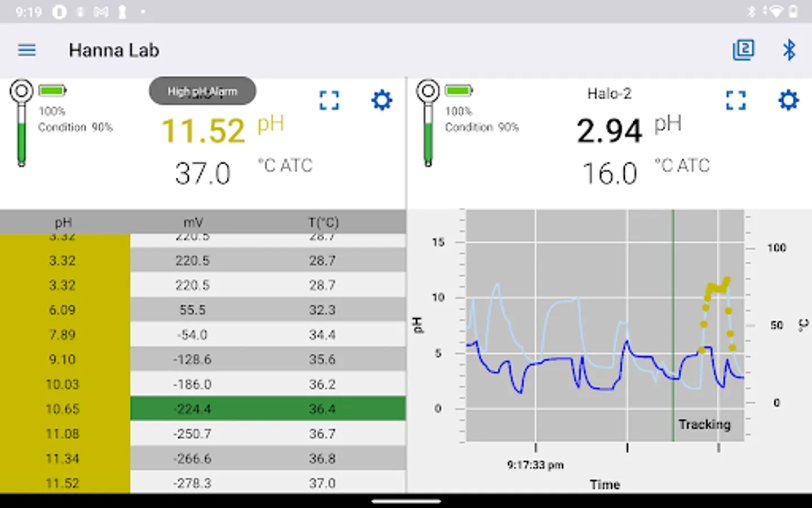Expand Halo-2 panel to fullscreen

pos(736,100)
